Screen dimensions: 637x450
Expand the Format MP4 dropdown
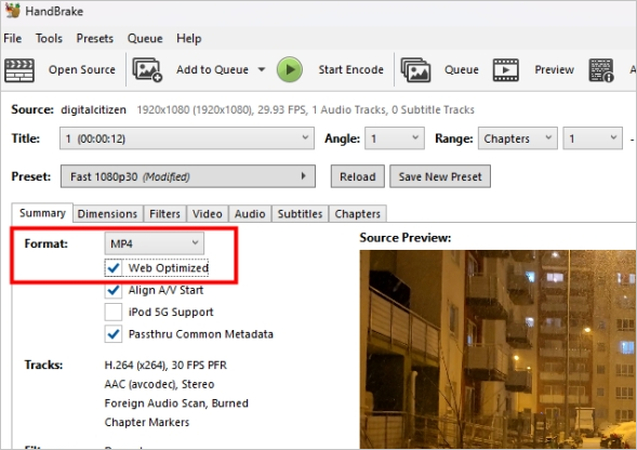(154, 243)
